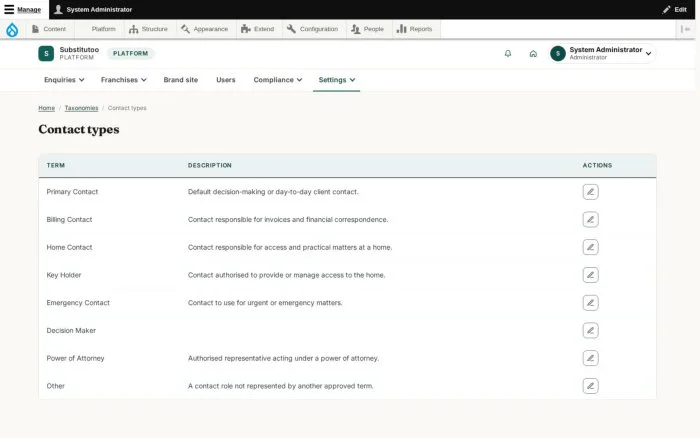This screenshot has height=438, width=700.
Task: Open the Structure admin menu
Action: point(148,29)
